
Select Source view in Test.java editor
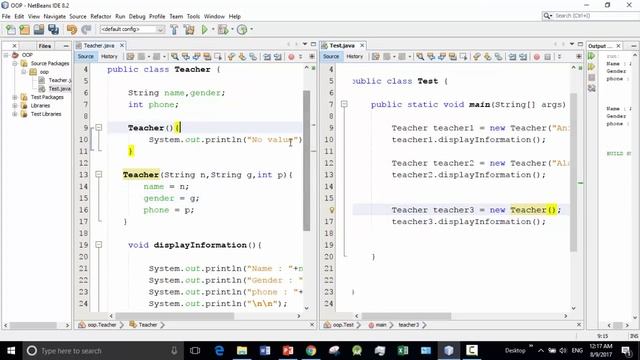(331, 57)
